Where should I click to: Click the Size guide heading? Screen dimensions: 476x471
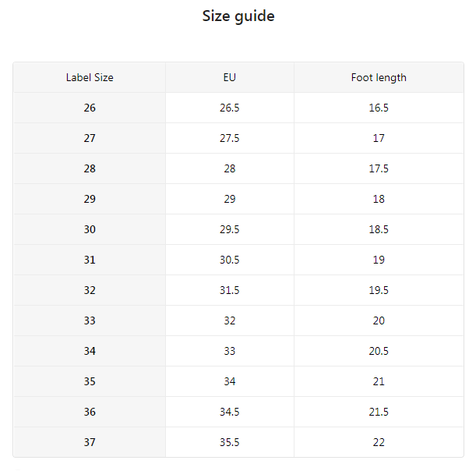point(238,16)
